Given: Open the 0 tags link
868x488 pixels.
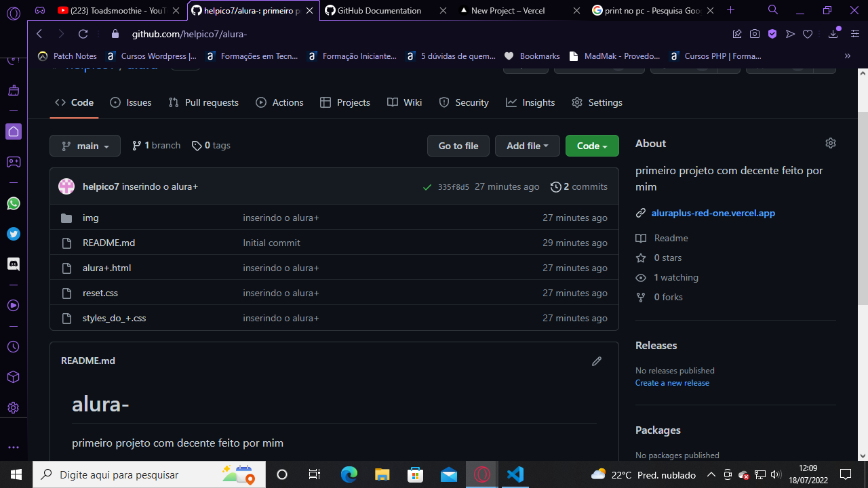Looking at the screenshot, I should [212, 145].
